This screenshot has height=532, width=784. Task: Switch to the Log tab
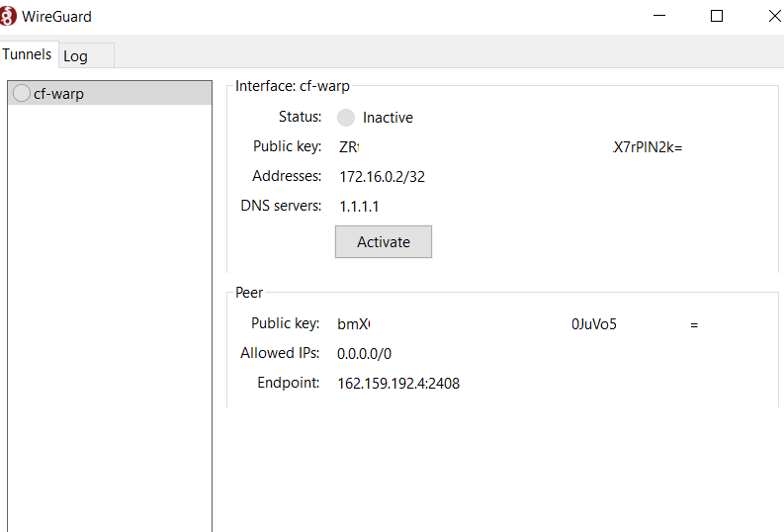76,56
